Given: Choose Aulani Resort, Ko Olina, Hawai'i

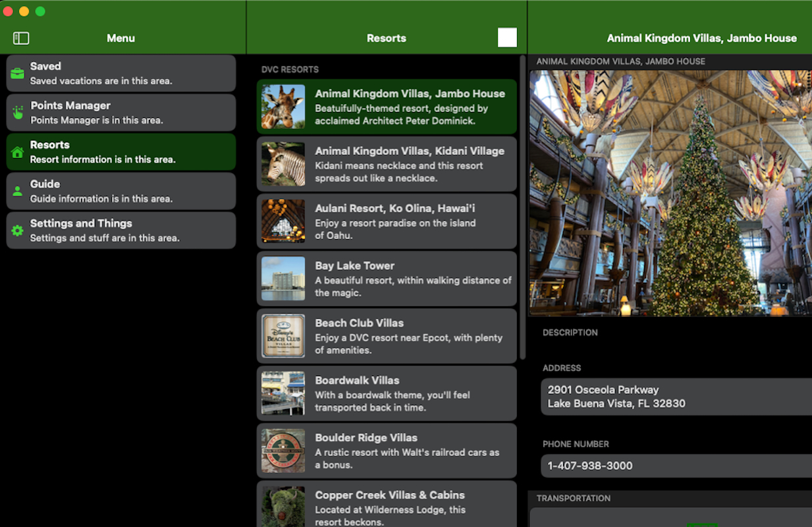Looking at the screenshot, I should point(387,221).
